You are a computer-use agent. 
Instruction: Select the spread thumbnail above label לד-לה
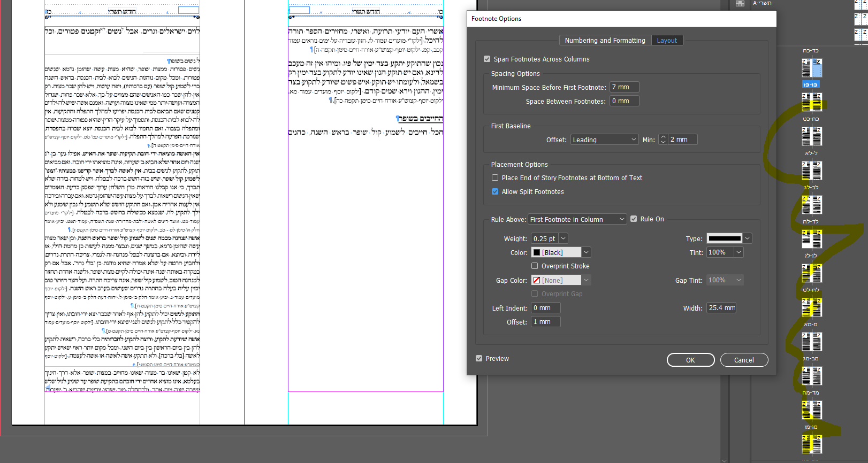[811, 205]
